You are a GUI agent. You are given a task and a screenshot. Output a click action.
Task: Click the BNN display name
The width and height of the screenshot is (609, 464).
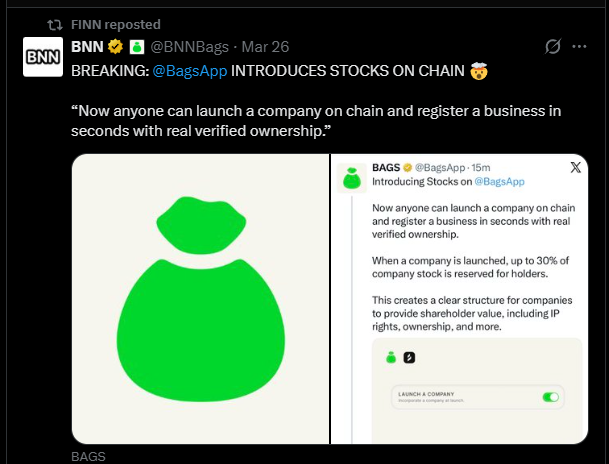click(88, 47)
